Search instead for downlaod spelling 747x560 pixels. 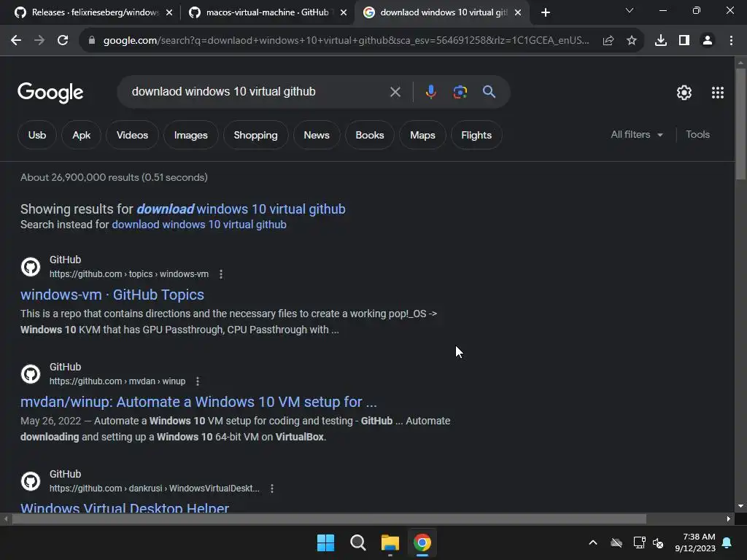[199, 225]
